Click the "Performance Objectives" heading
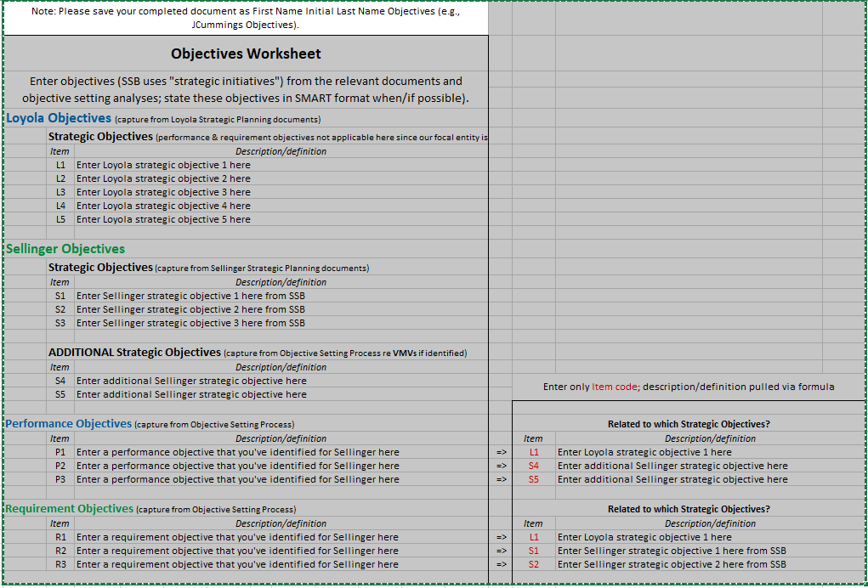 (x=69, y=424)
